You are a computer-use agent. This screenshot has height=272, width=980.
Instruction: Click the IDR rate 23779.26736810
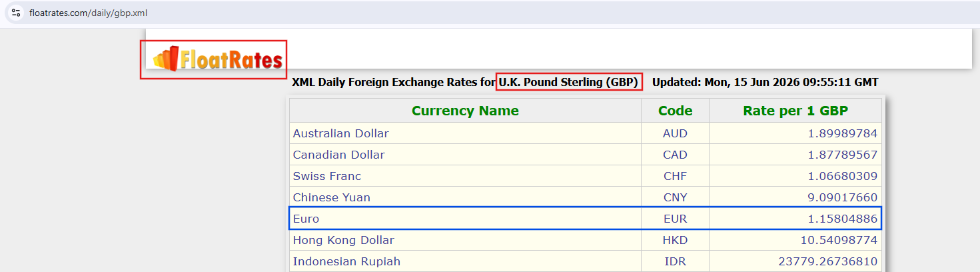827,261
